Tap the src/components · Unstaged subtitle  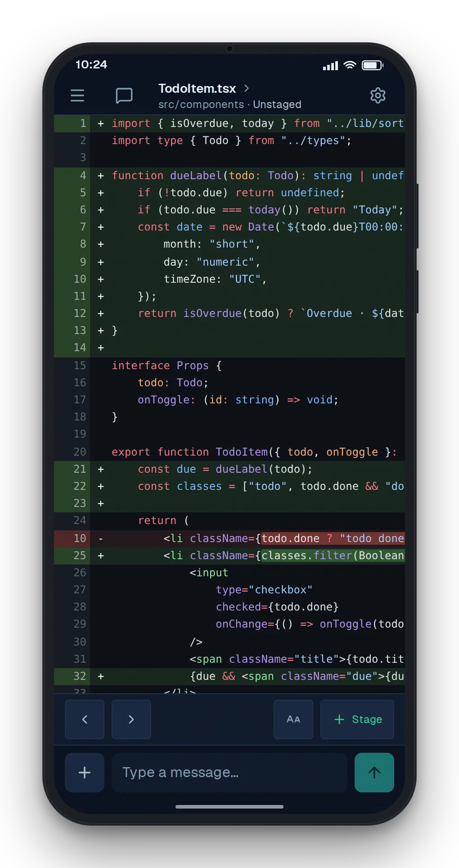(x=230, y=104)
